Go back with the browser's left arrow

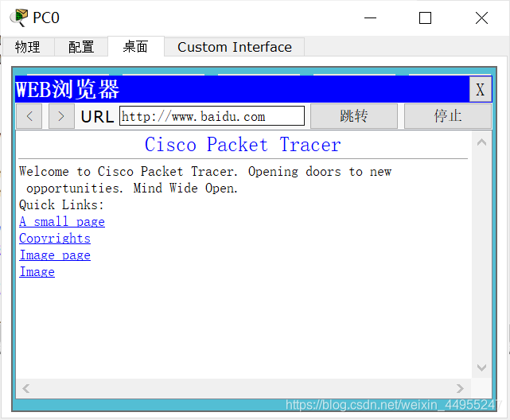[29, 116]
